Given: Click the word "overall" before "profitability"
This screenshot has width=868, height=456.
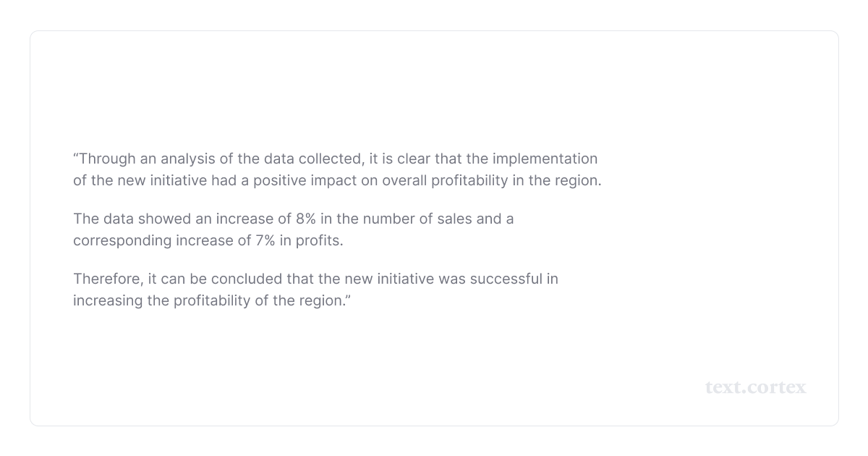Looking at the screenshot, I should coord(404,180).
